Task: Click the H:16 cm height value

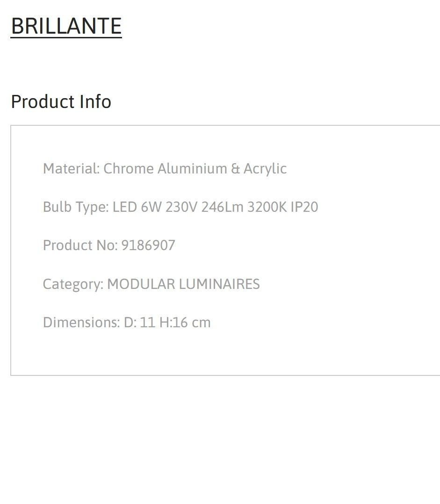Action: pyautogui.click(x=185, y=323)
